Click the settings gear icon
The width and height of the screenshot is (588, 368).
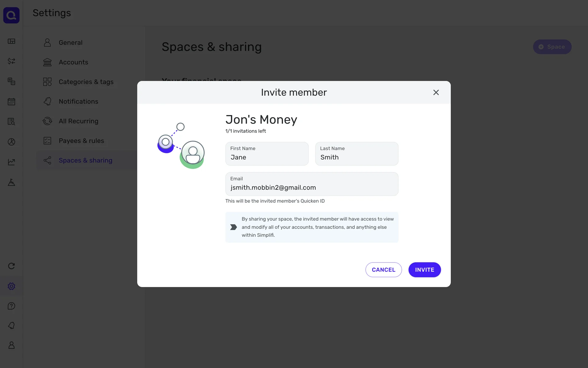tap(11, 286)
